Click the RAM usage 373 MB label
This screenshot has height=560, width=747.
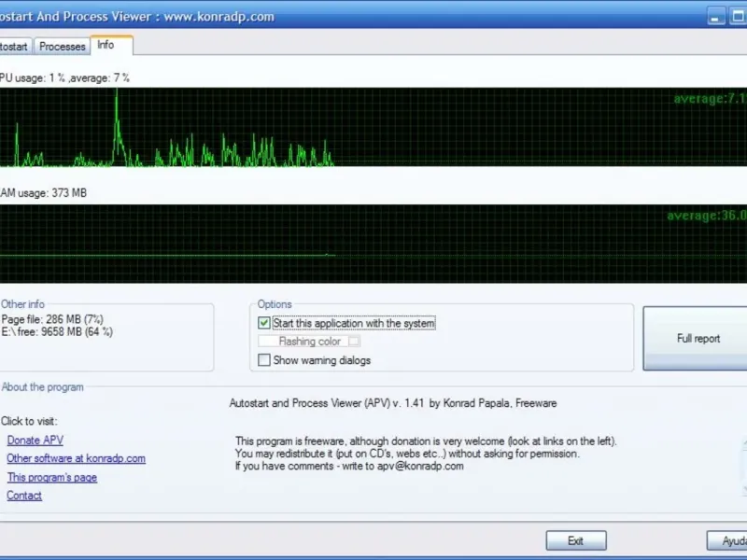tap(43, 193)
